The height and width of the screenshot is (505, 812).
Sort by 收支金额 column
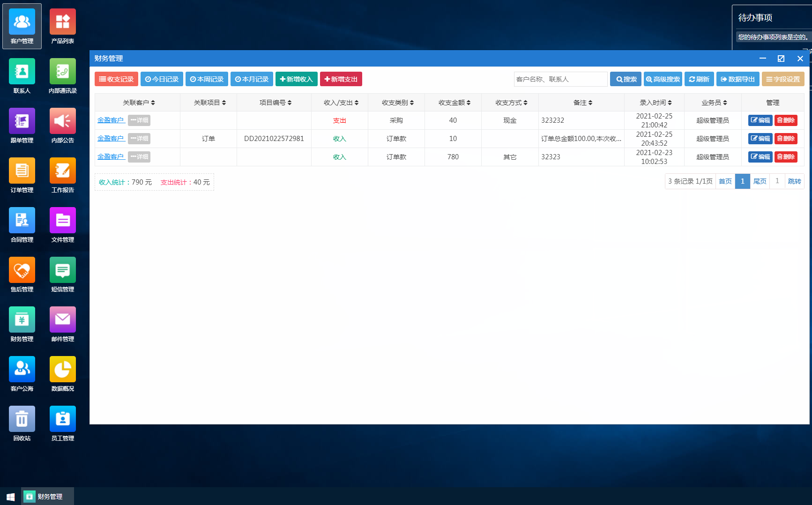pyautogui.click(x=454, y=103)
